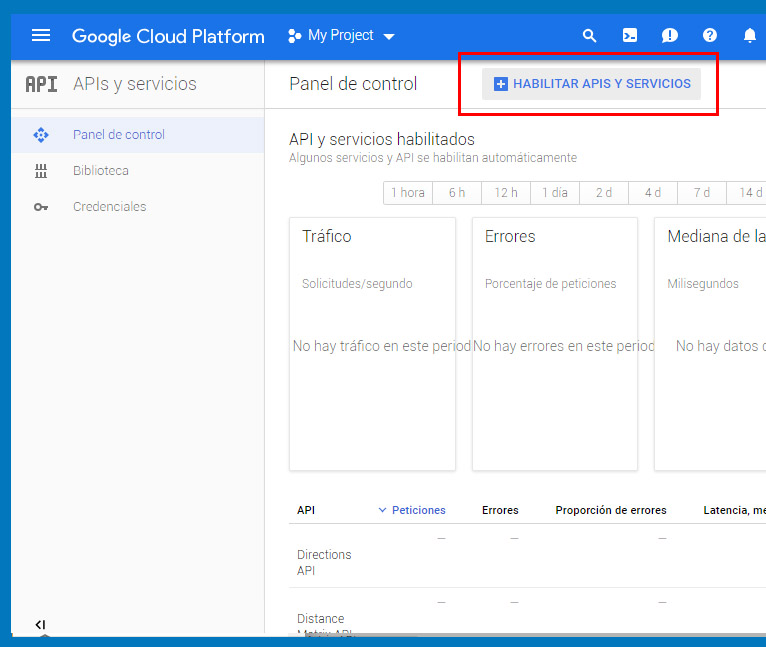This screenshot has height=647, width=766.
Task: Click the Errores chart card
Action: click(555, 344)
